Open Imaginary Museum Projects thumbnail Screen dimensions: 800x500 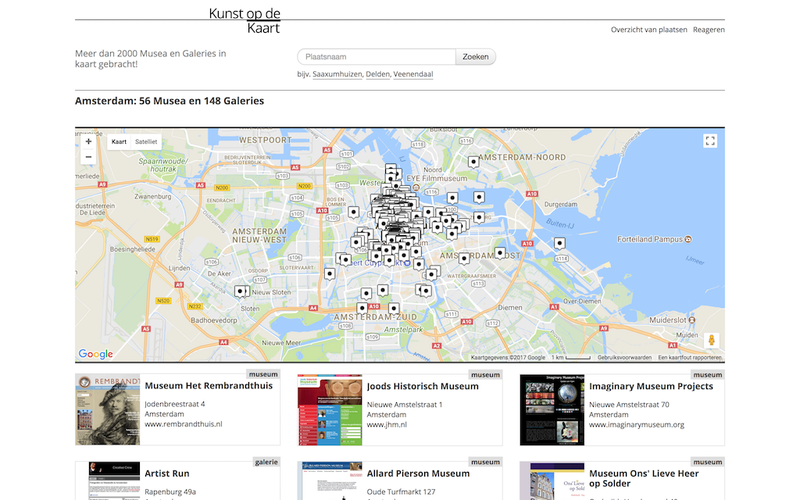(552, 410)
